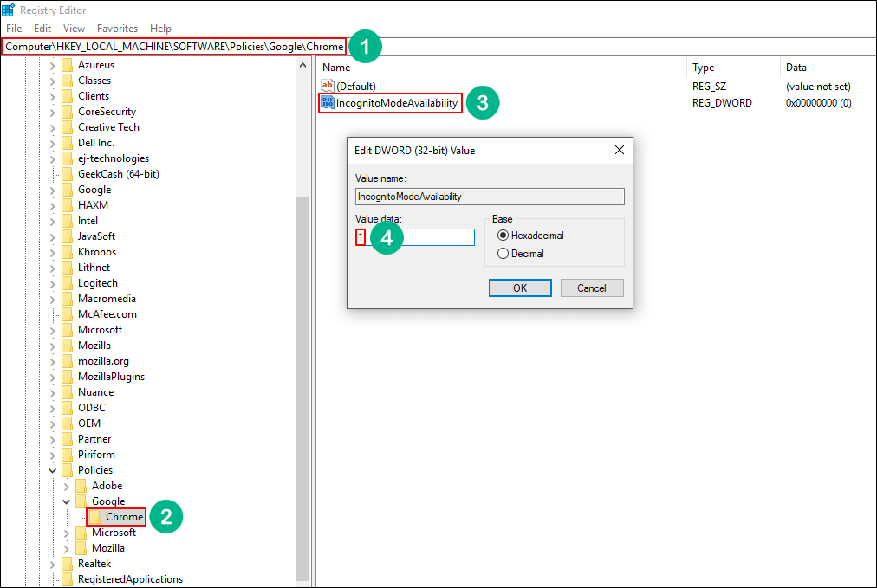This screenshot has width=877, height=588.
Task: Select the Partner registry key
Action: coord(94,439)
